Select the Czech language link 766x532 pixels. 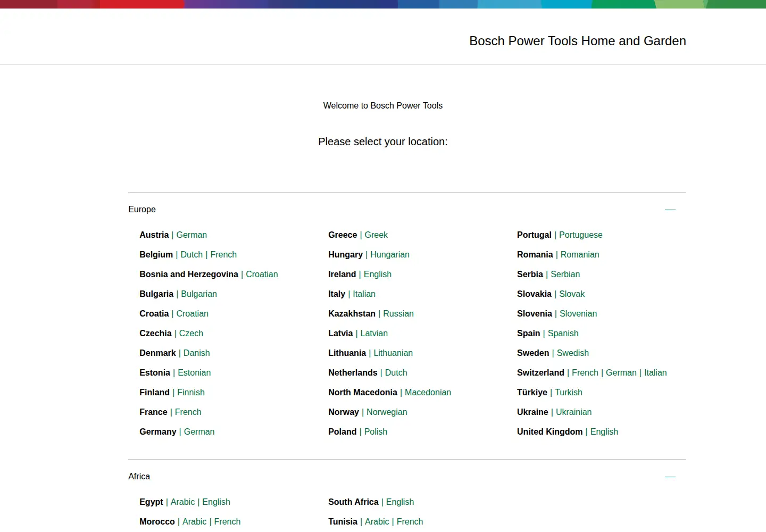[x=191, y=334]
